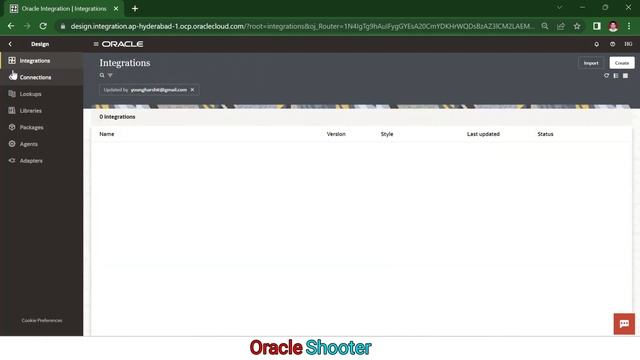
Task: Switch to list view layout
Action: tap(616, 76)
